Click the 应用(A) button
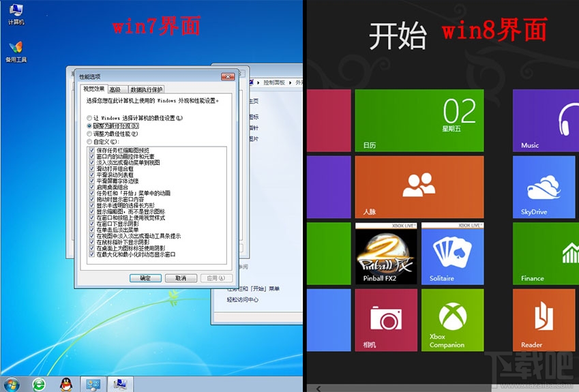Screen dimensions: 579x392 click(x=216, y=278)
